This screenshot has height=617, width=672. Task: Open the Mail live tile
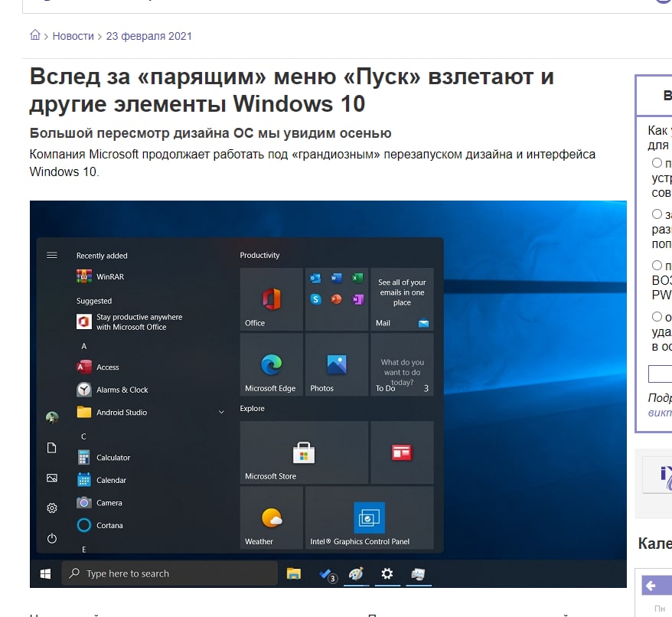(x=402, y=299)
